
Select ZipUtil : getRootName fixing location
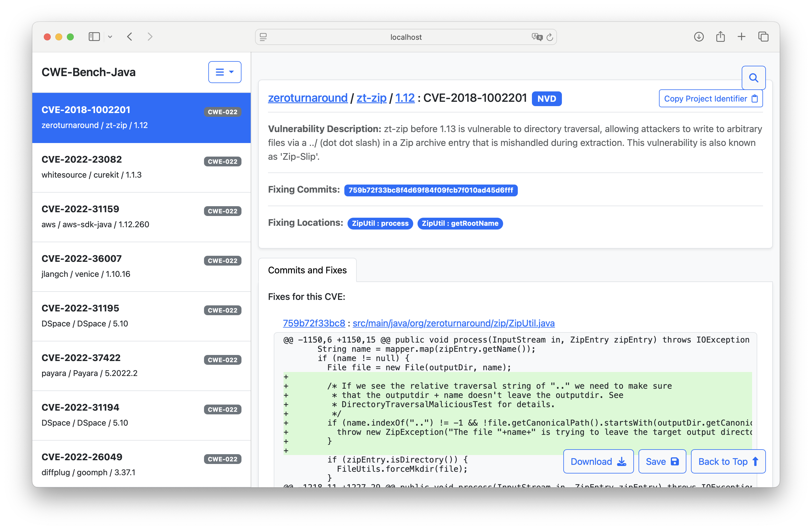coord(460,223)
